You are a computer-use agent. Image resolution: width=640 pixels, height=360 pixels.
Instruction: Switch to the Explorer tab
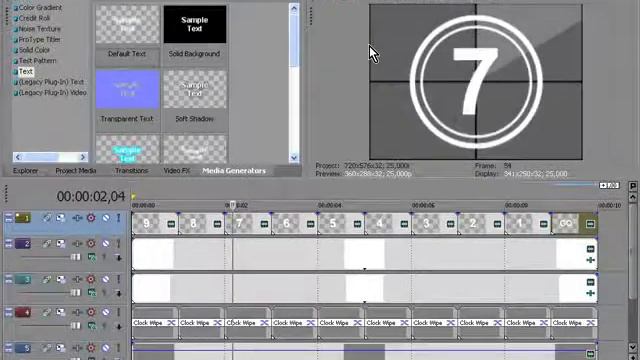point(25,171)
